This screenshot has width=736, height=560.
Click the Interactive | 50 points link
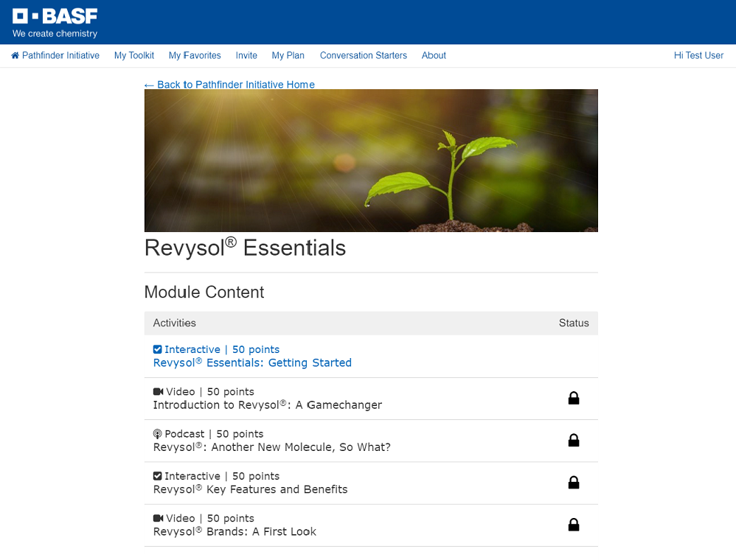tap(222, 349)
